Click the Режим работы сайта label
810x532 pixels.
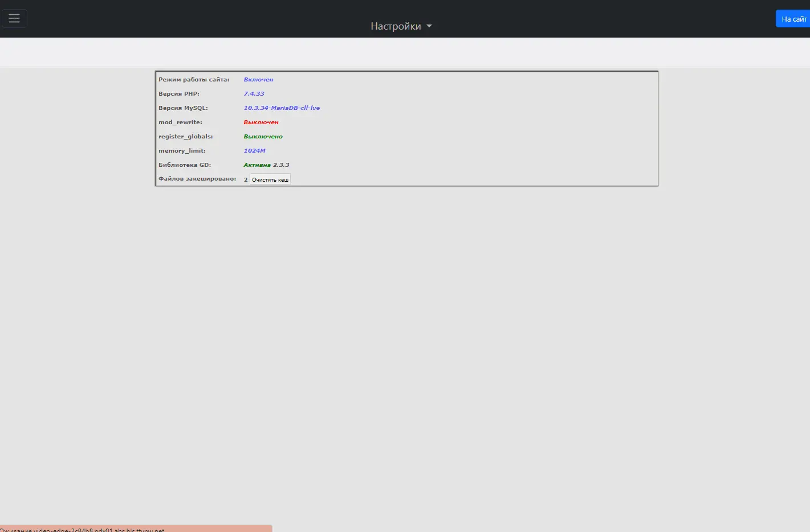[x=194, y=80]
